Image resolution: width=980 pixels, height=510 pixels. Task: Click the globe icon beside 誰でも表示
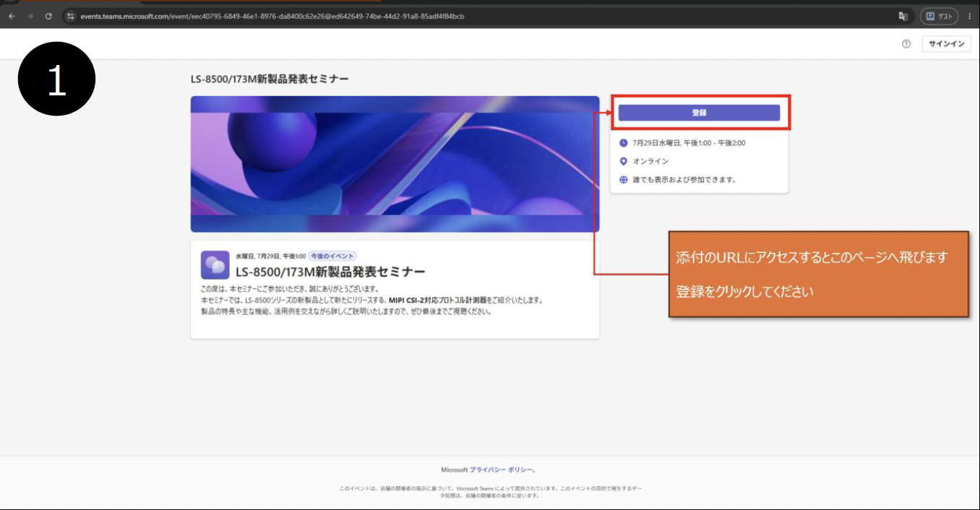(x=624, y=179)
